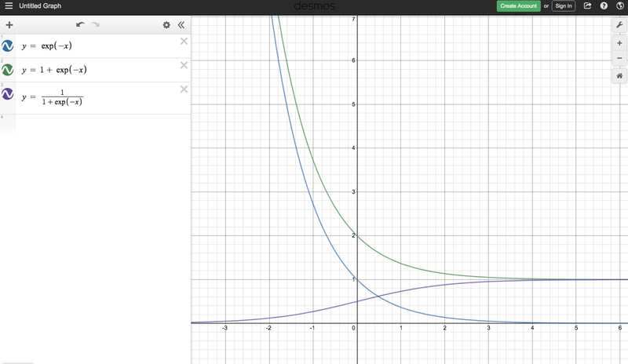This screenshot has width=628, height=364.
Task: Add a new item with the plus button
Action: click(x=9, y=25)
